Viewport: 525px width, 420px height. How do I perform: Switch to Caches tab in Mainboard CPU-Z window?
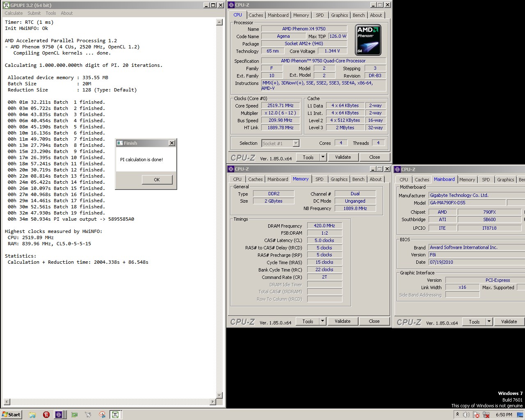[x=422, y=180]
